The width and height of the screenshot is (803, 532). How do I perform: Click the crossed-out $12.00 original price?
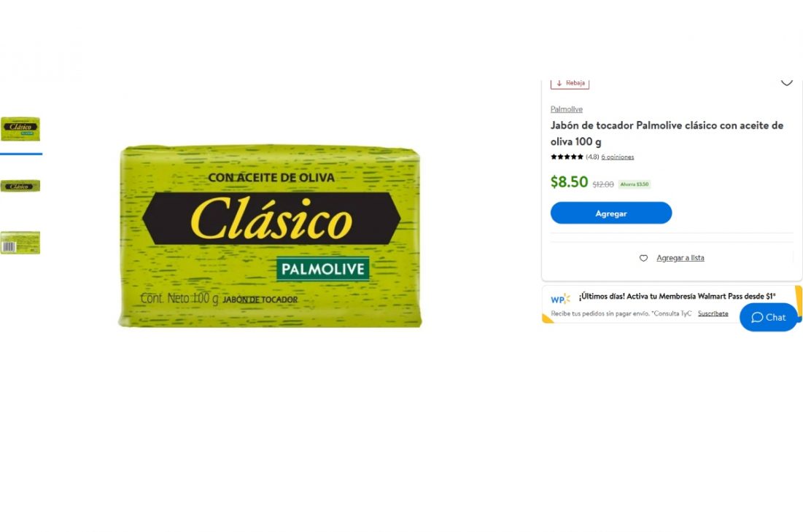pyautogui.click(x=602, y=184)
